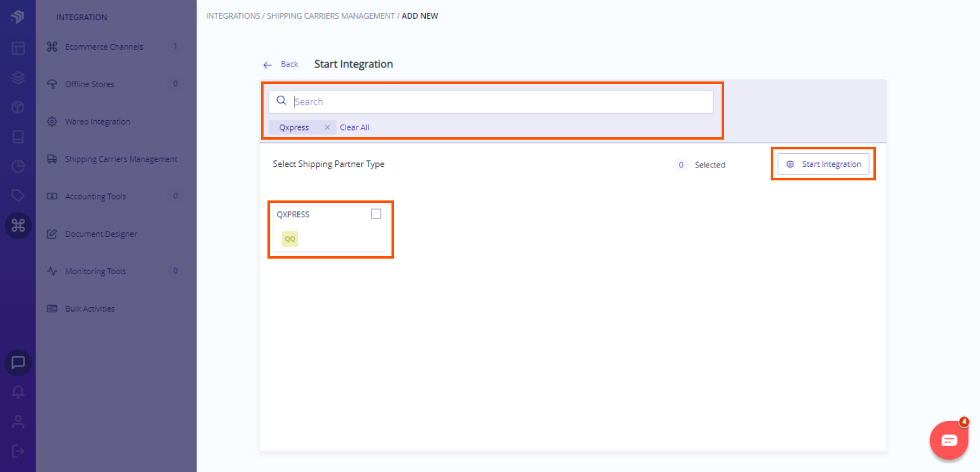The width and height of the screenshot is (980, 472).
Task: Click the INTEGRATION sidebar heading
Action: 82,17
